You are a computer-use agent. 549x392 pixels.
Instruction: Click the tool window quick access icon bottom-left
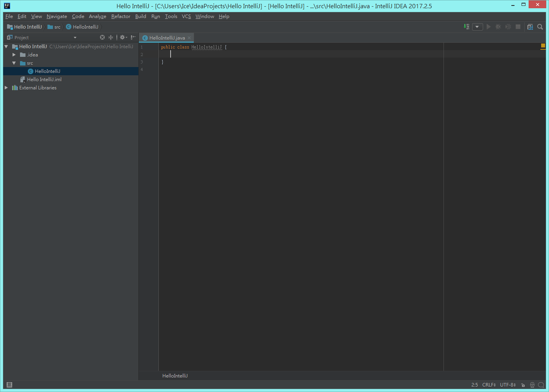click(9, 385)
